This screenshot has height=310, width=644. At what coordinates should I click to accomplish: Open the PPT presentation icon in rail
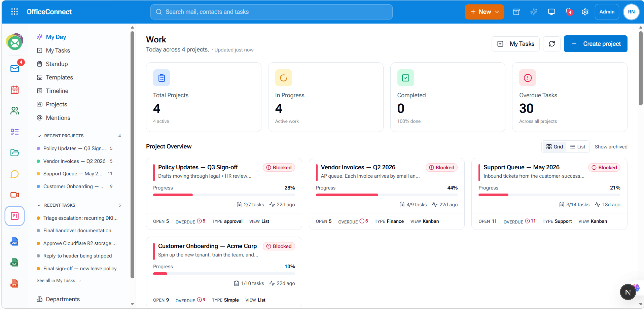click(14, 283)
